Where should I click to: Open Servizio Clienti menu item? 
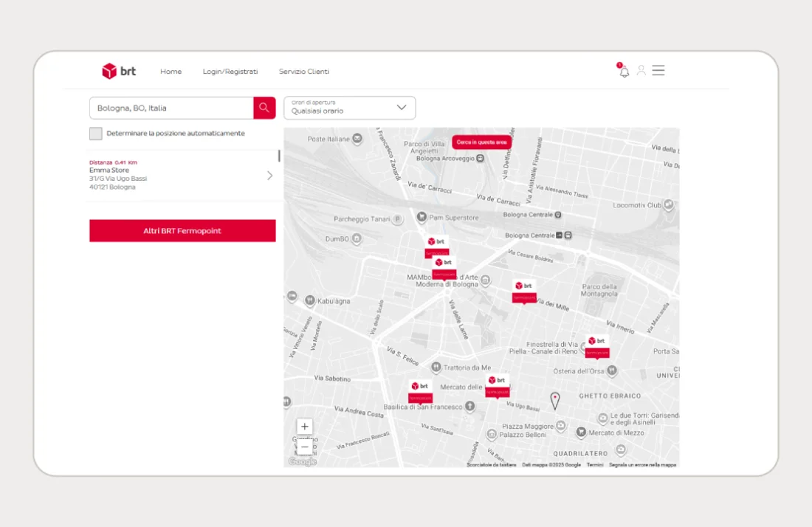click(x=304, y=72)
